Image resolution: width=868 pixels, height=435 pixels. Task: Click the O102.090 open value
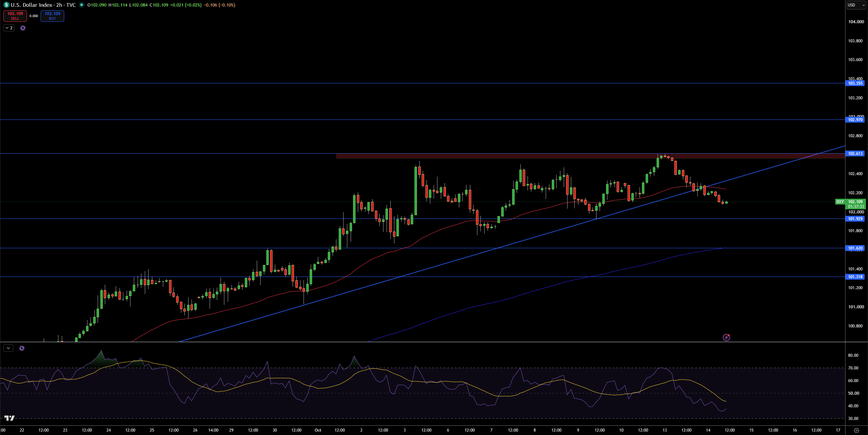97,5
